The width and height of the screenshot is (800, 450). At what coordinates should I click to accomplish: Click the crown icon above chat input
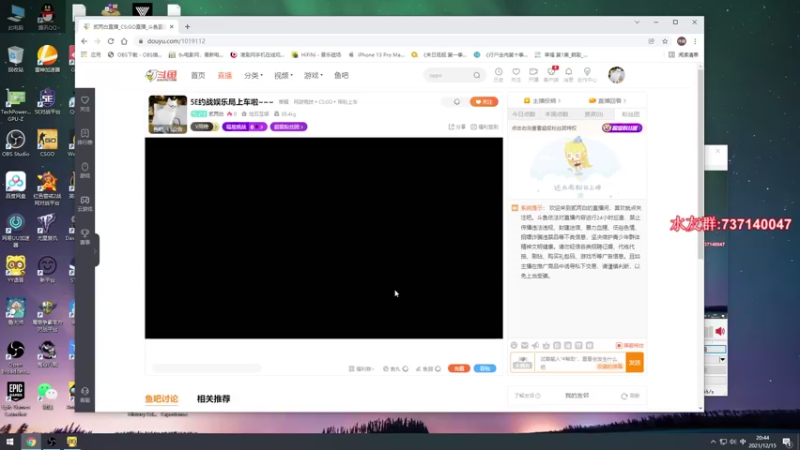point(546,345)
